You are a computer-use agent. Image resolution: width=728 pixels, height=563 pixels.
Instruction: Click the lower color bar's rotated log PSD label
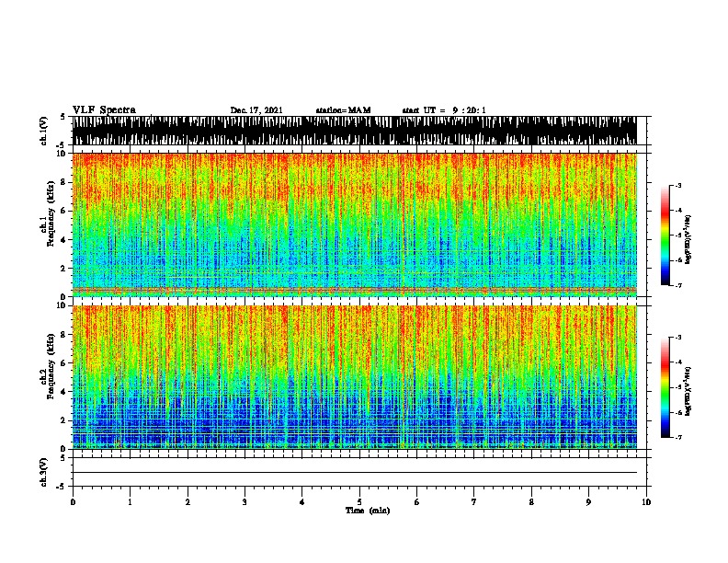click(688, 391)
